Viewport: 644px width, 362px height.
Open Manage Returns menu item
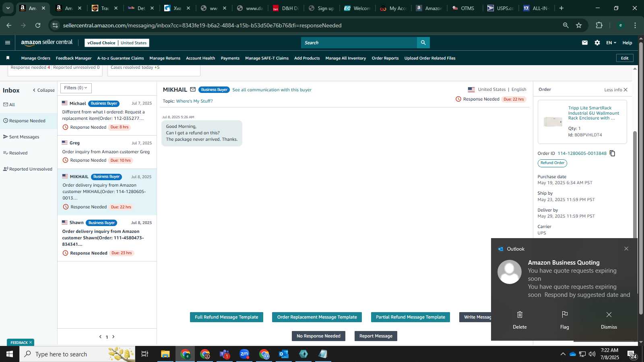pyautogui.click(x=165, y=58)
